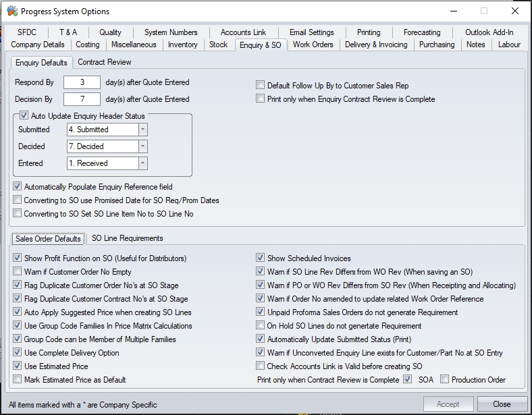
Task: Open the Entered status dropdown
Action: tap(142, 163)
